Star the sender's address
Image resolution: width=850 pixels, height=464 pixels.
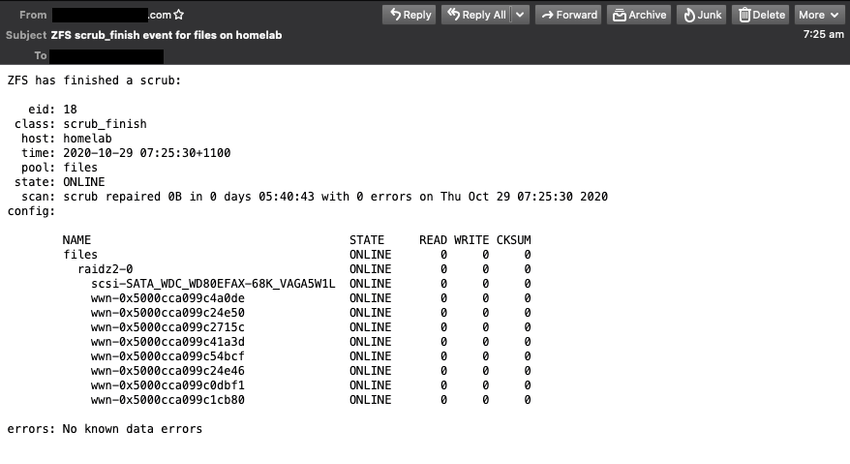pyautogui.click(x=179, y=15)
